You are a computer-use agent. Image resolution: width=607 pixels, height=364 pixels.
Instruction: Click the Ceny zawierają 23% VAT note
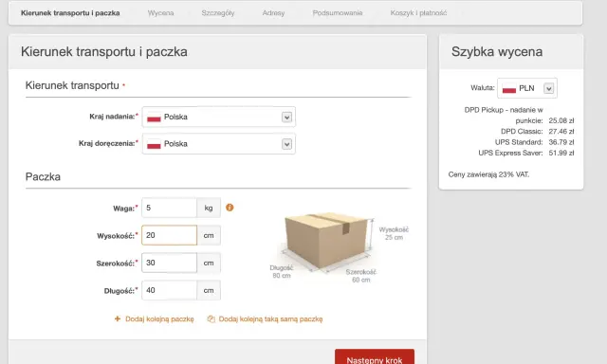click(x=488, y=174)
